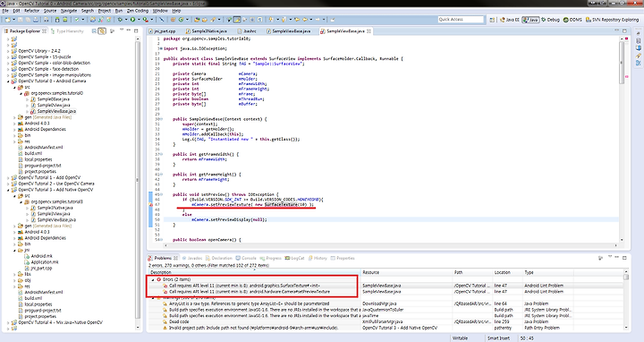Open the Source menu
This screenshot has width=644, height=342.
(50, 11)
